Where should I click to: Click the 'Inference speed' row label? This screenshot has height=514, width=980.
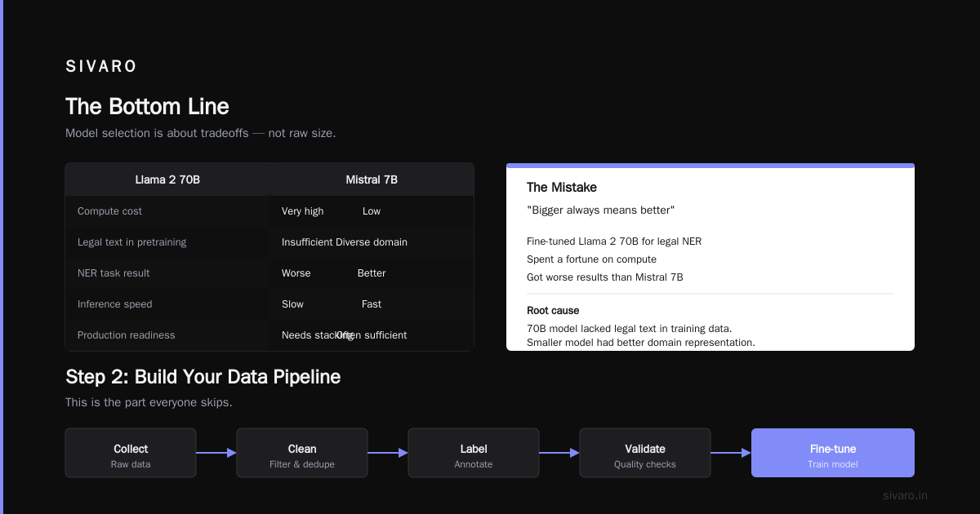tap(115, 304)
